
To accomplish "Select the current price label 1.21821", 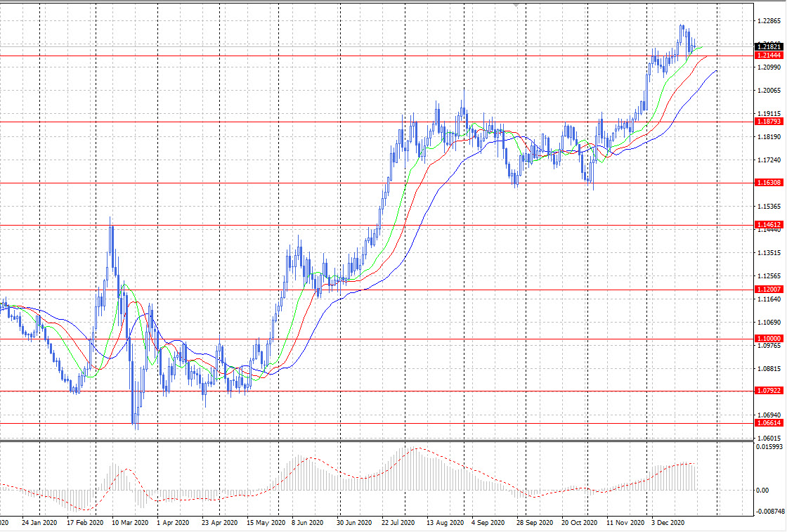I will (769, 46).
